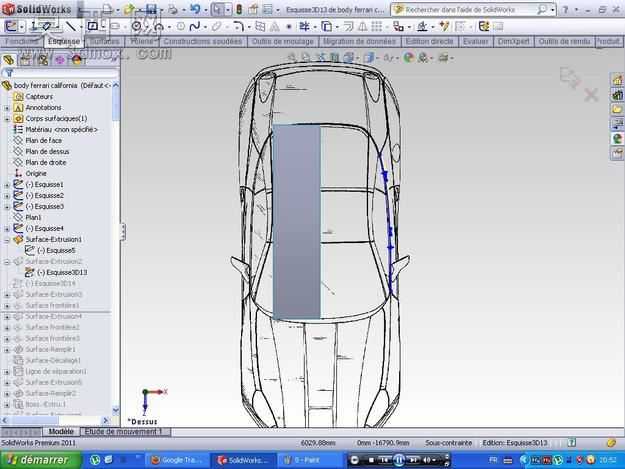Screen dimensions: 625x469
Task: Click the Sketch (Esquisse) toolbar icon
Action: click(12, 27)
